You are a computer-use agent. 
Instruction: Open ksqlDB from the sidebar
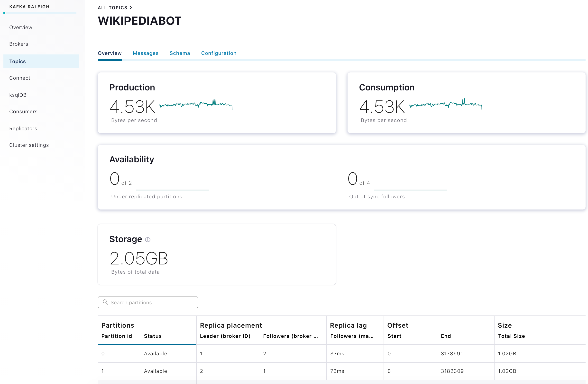tap(18, 95)
